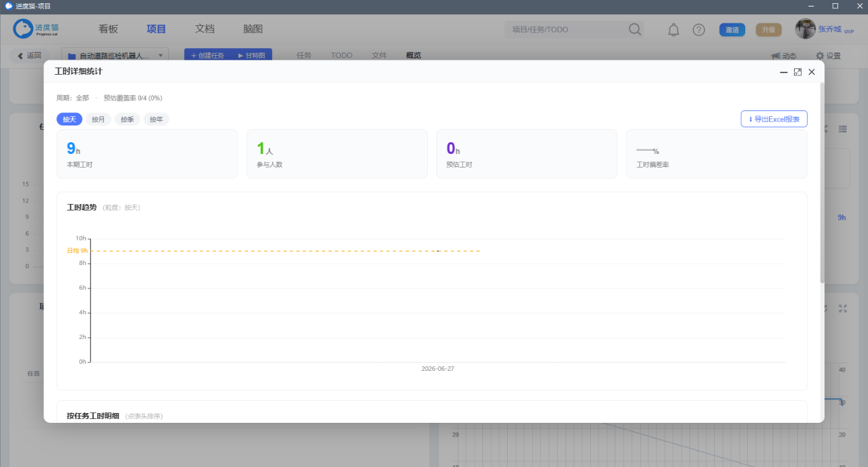Viewport: 868px width, 467px height.
Task: Click the 升级 upgrade button
Action: (769, 30)
